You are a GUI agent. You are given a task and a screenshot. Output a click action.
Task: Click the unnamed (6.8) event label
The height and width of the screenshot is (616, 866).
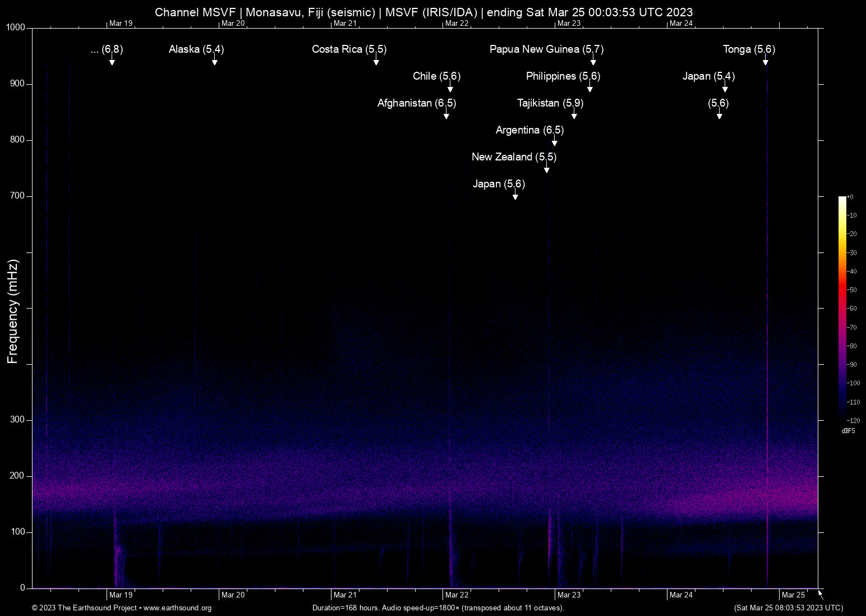(x=107, y=49)
